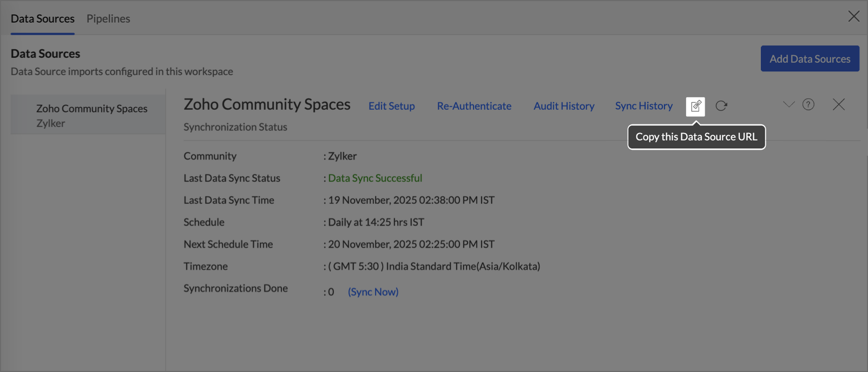
Task: Close the Zoho Community Spaces details panel
Action: click(838, 104)
